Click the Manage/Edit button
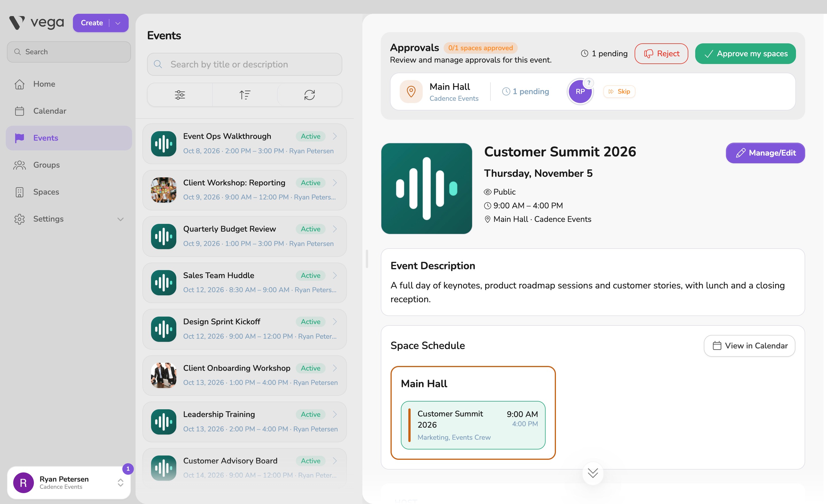 765,153
